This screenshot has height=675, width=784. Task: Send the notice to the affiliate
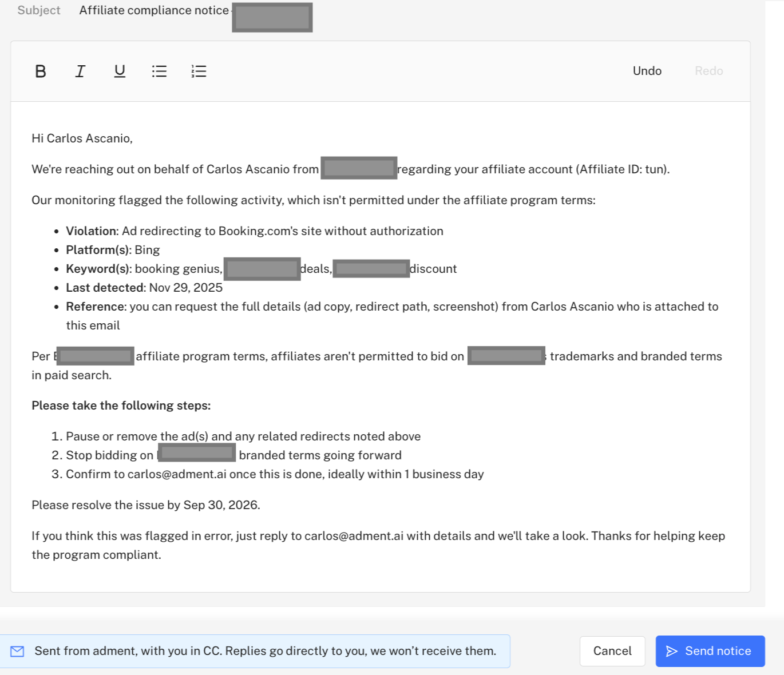click(x=710, y=651)
